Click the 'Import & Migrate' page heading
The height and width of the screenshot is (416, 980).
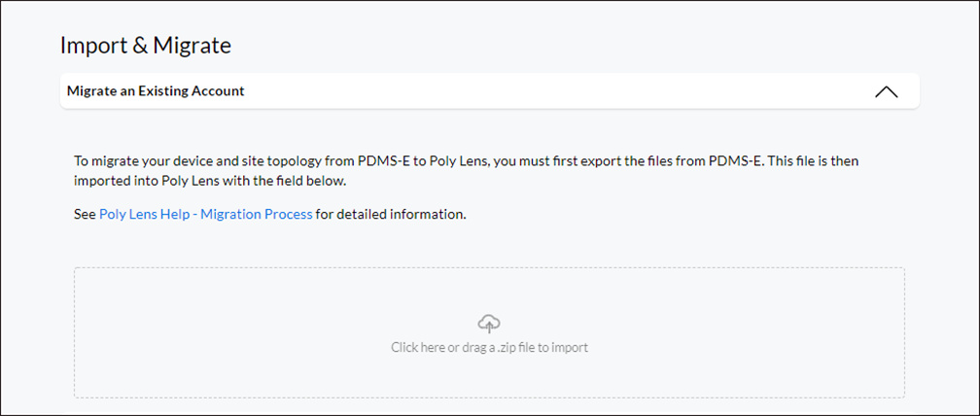[146, 46]
